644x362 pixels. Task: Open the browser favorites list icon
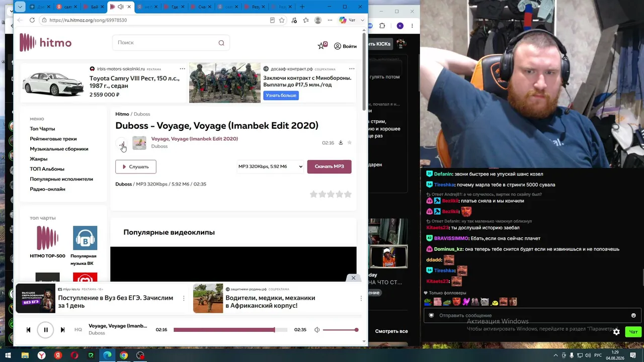(306, 20)
